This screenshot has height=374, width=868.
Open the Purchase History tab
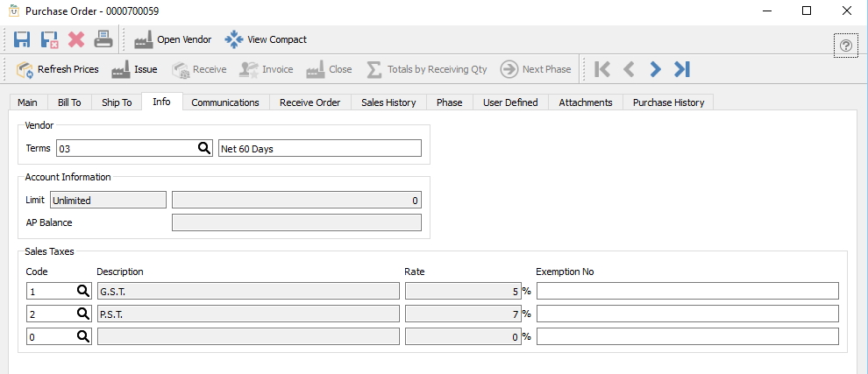click(668, 102)
